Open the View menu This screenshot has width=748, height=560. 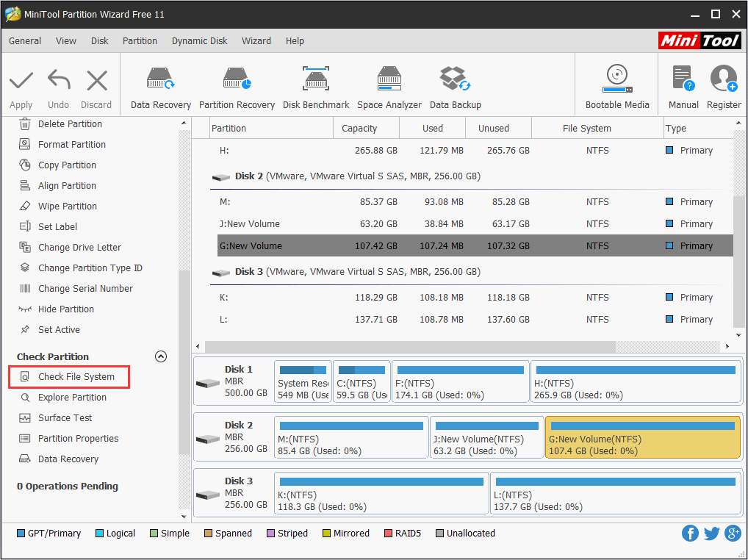click(x=66, y=41)
